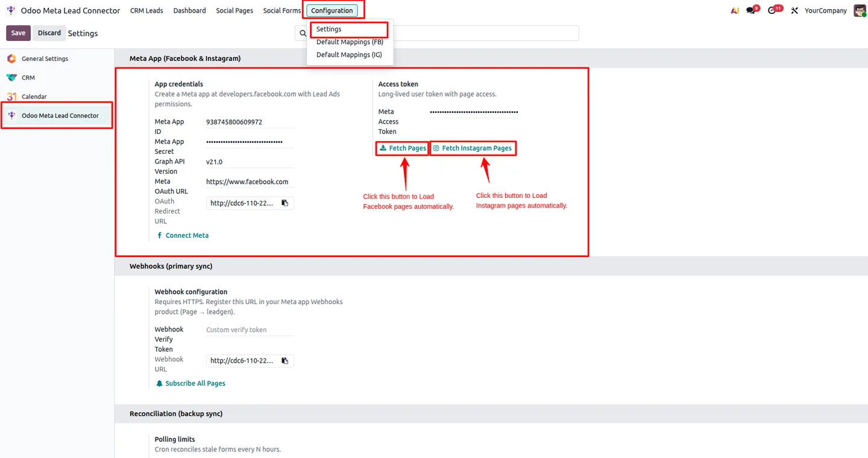This screenshot has height=458, width=868.
Task: Open the AI assistant icon in top bar
Action: click(735, 10)
